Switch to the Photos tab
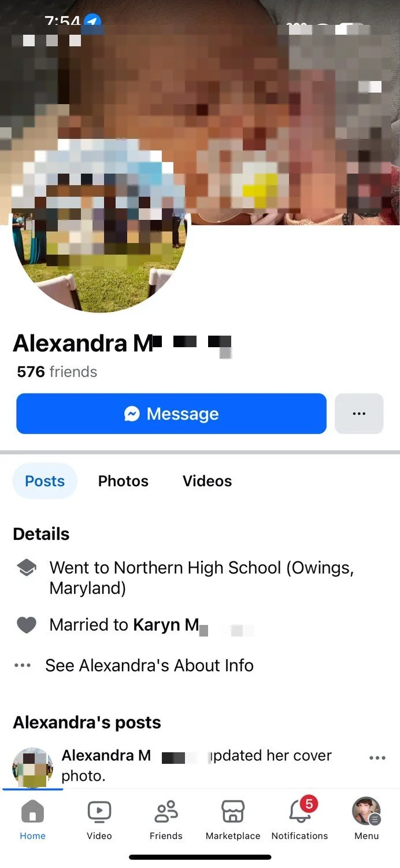 [x=123, y=481]
